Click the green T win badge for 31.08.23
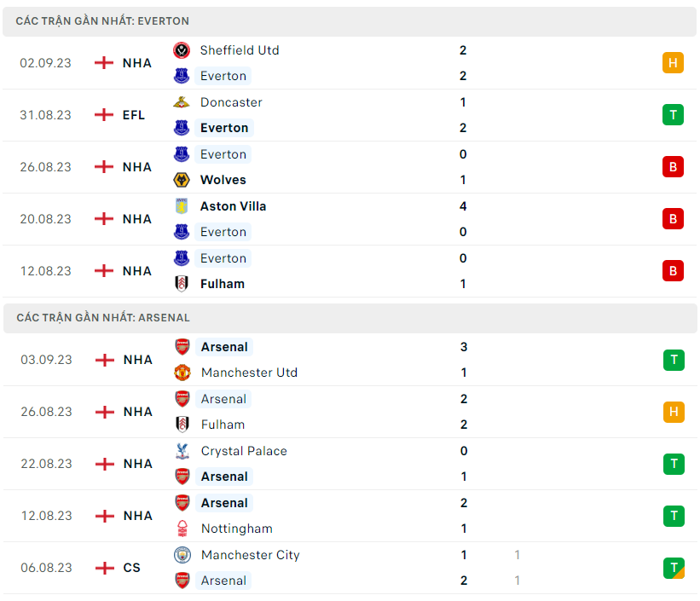 [673, 115]
